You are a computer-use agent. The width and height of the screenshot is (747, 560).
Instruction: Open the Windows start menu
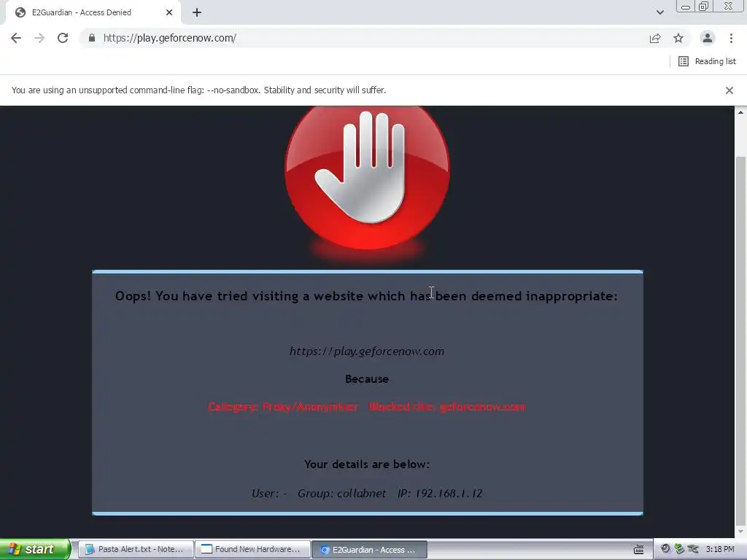point(35,549)
